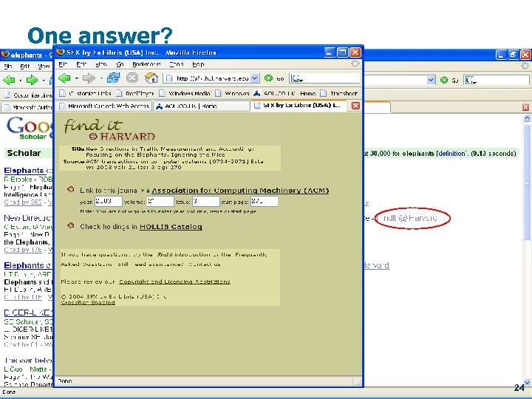Click the Findit @ Harvard link in Google Scholar
532x399 pixels.
pos(410,218)
